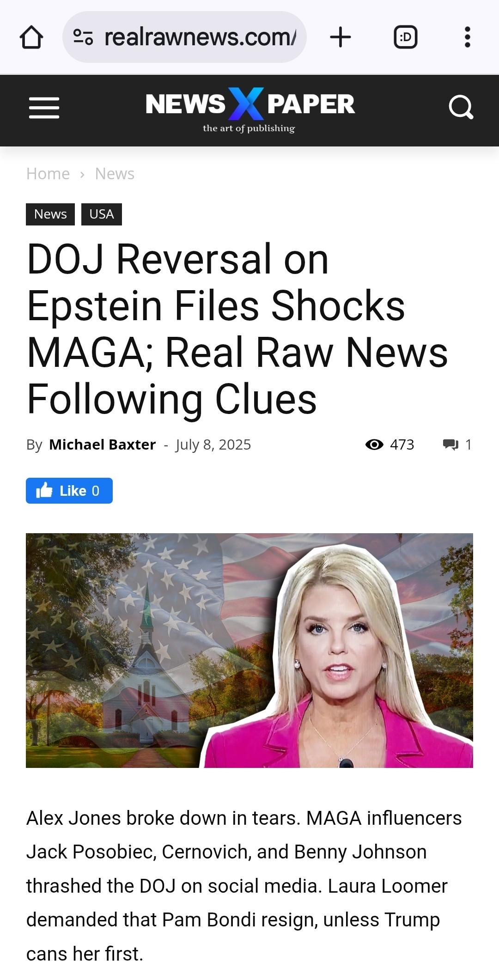Viewport: 499px width, 980px height.
Task: Open a new tab with plus icon
Action: pyautogui.click(x=341, y=37)
